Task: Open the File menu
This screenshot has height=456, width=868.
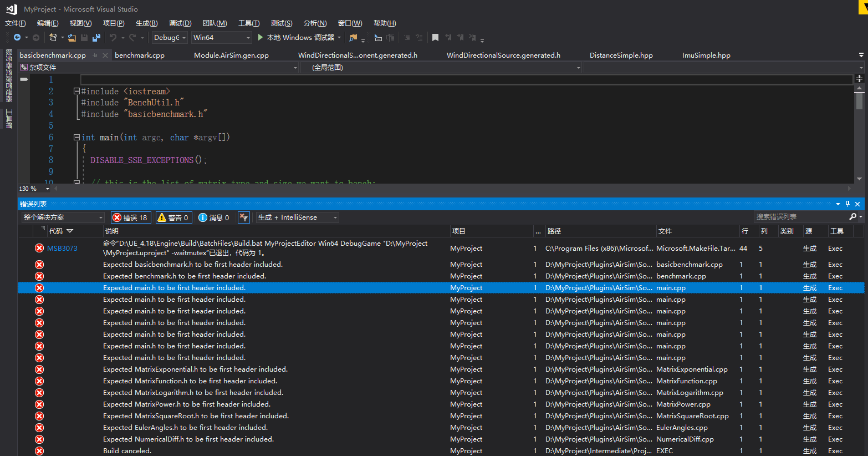Action: coord(16,23)
